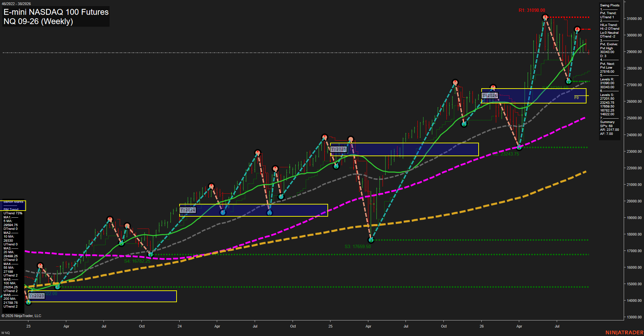
Task: Click the Levels S: label
Action: 607,95
